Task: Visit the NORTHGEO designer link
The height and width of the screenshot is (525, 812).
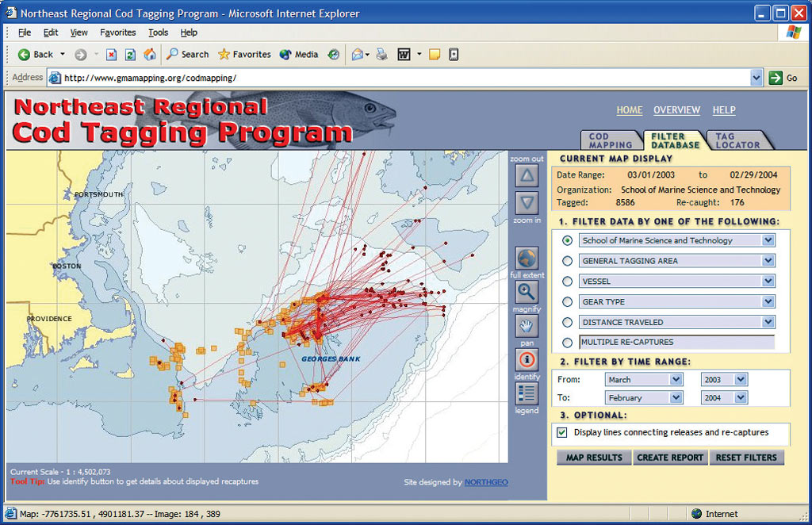Action: coord(486,482)
